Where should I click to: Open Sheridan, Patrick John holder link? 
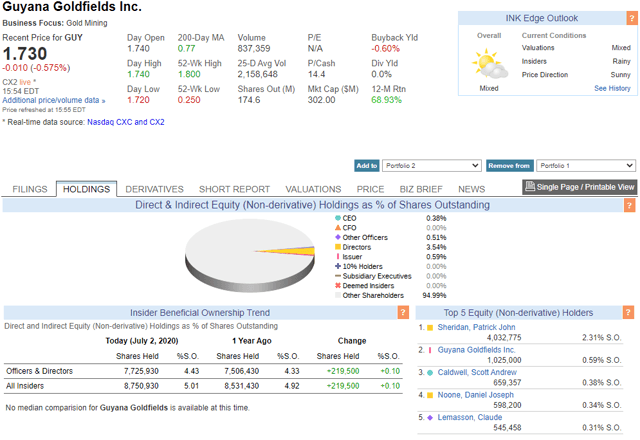pyautogui.click(x=476, y=327)
